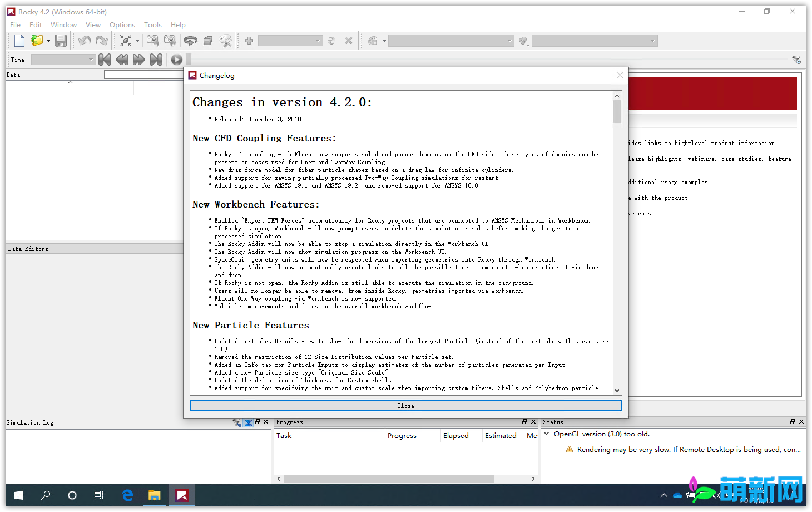812x512 pixels.
Task: Open the file open dropdown arrow
Action: pyautogui.click(x=49, y=40)
